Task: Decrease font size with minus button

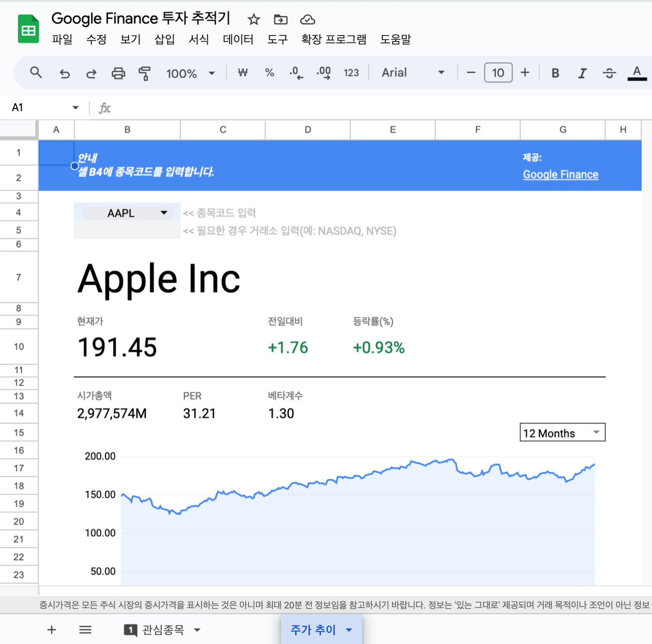Action: [471, 72]
